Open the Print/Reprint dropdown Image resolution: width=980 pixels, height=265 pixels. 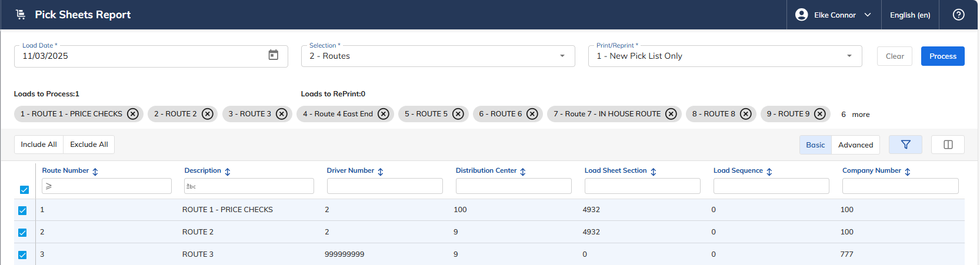[x=725, y=56]
